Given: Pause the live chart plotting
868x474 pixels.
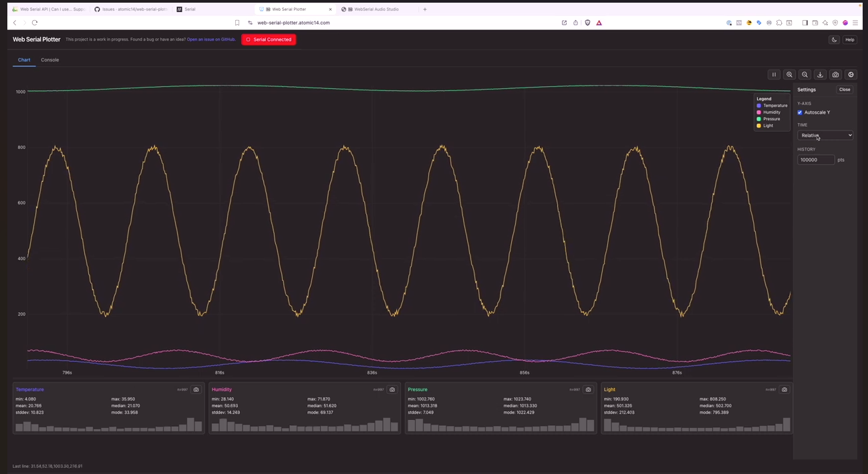Looking at the screenshot, I should point(774,75).
